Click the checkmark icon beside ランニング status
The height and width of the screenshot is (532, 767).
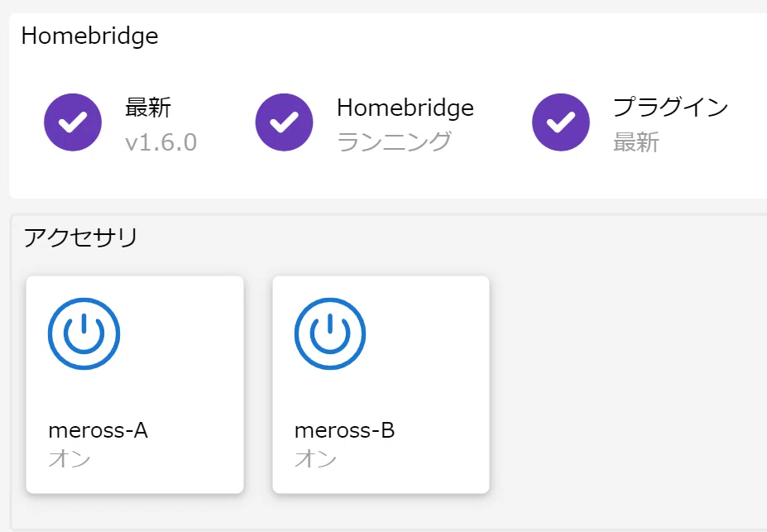pyautogui.click(x=284, y=122)
